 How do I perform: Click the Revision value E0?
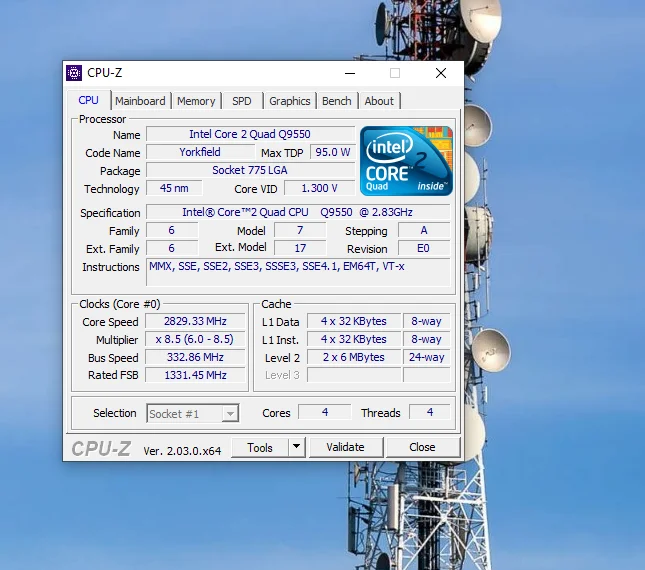[x=424, y=248]
